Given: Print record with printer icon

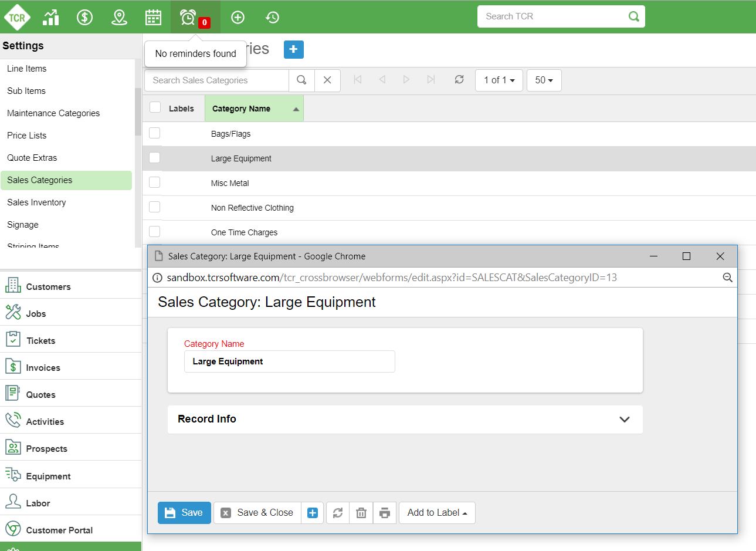Looking at the screenshot, I should [x=385, y=513].
